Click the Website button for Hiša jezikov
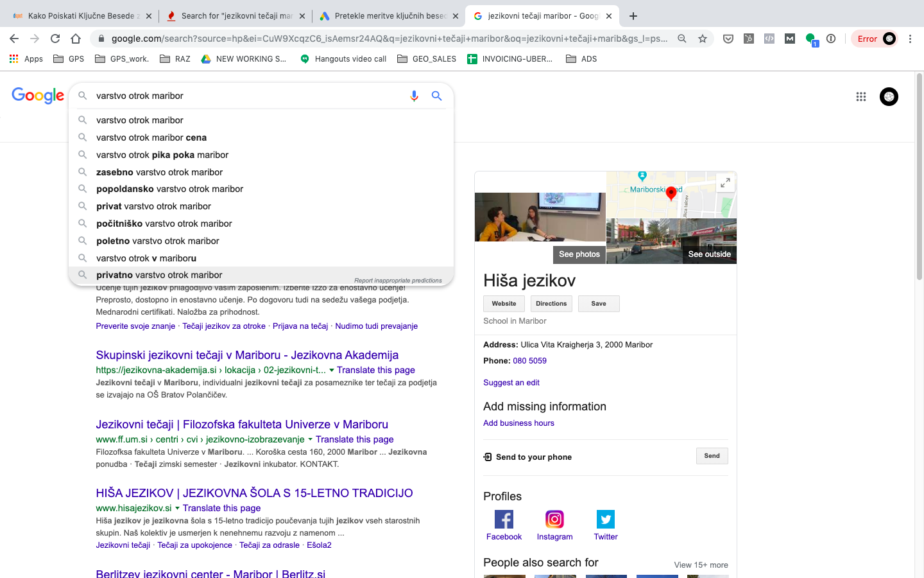 [504, 304]
